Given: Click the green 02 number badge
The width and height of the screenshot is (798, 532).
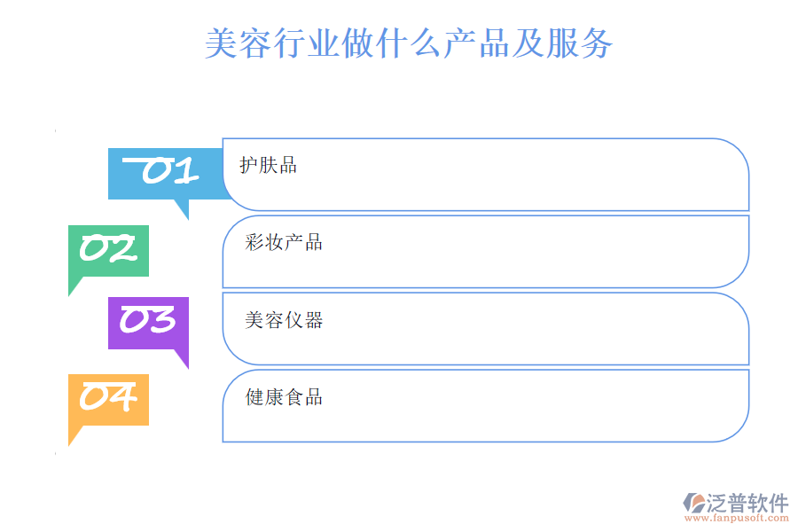Looking at the screenshot, I should click(108, 250).
